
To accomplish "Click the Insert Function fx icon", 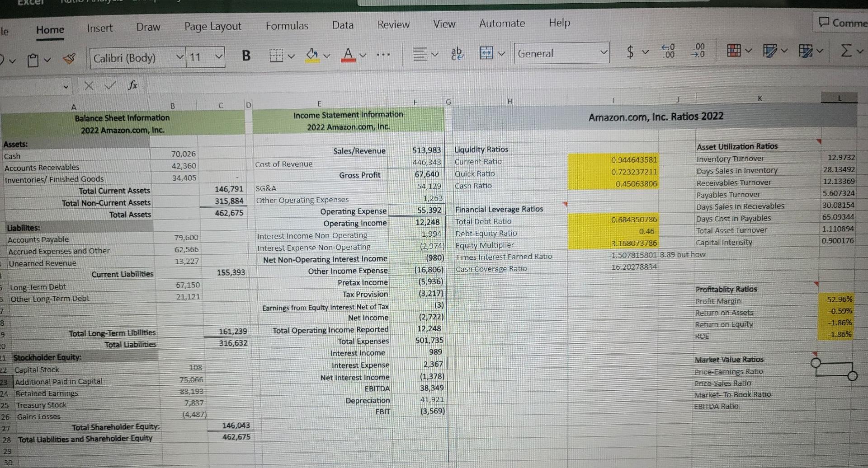I will pyautogui.click(x=132, y=85).
